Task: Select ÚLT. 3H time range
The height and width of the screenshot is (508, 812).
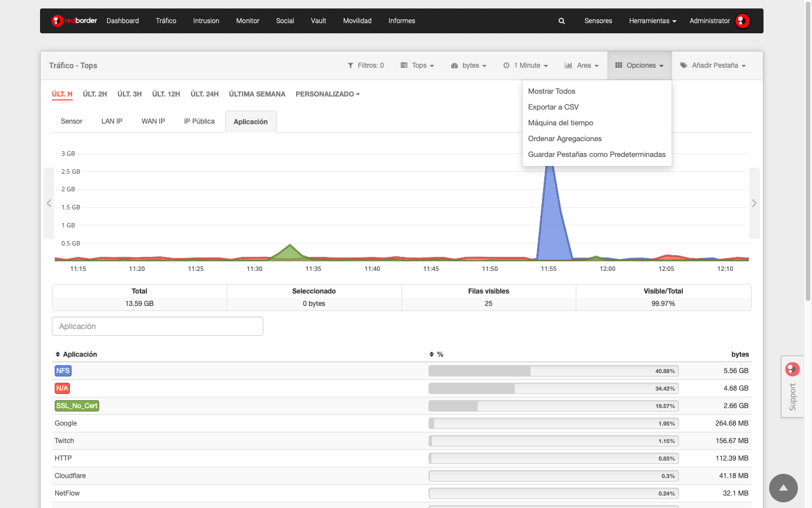Action: coord(129,94)
